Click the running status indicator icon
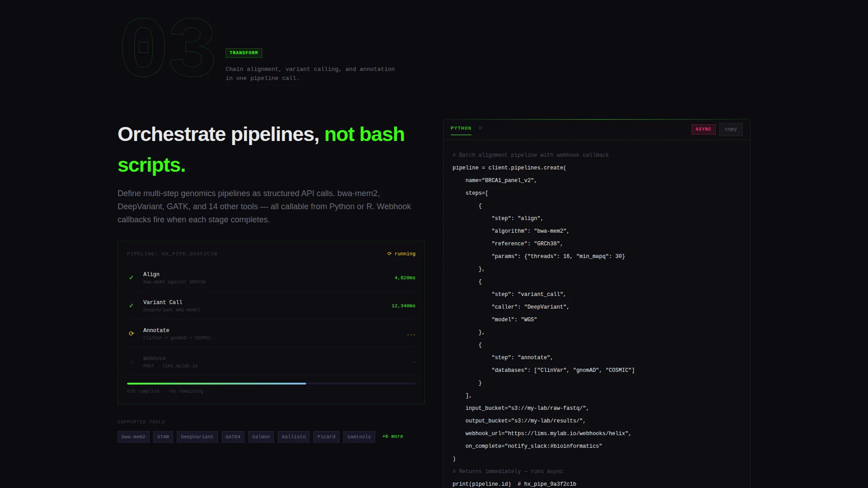Image resolution: width=868 pixels, height=488 pixels. click(389, 253)
